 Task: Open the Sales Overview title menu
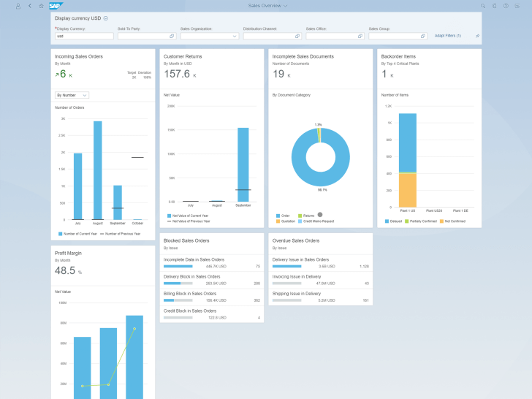pyautogui.click(x=267, y=5)
